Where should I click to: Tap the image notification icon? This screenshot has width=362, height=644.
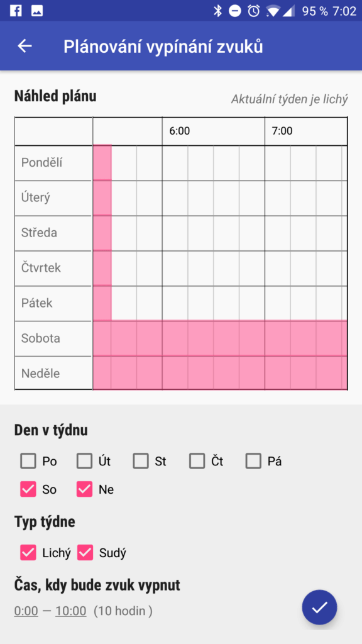pos(37,11)
